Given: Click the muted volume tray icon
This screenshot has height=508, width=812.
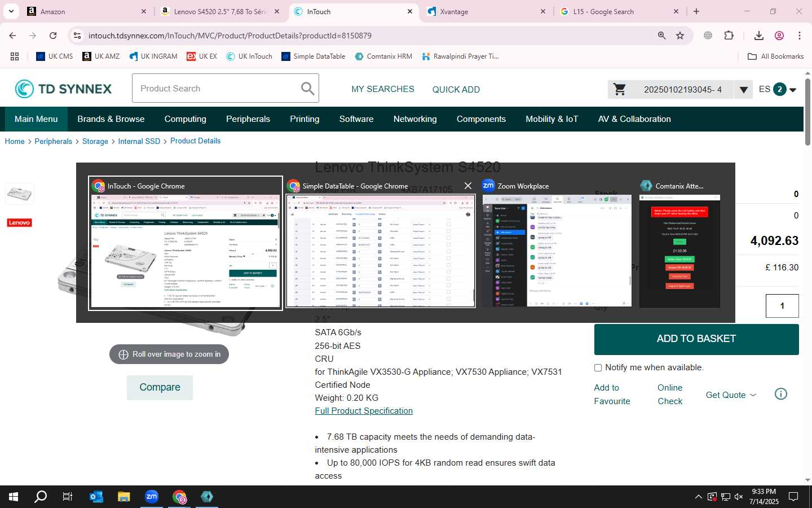Looking at the screenshot, I should click(x=739, y=497).
